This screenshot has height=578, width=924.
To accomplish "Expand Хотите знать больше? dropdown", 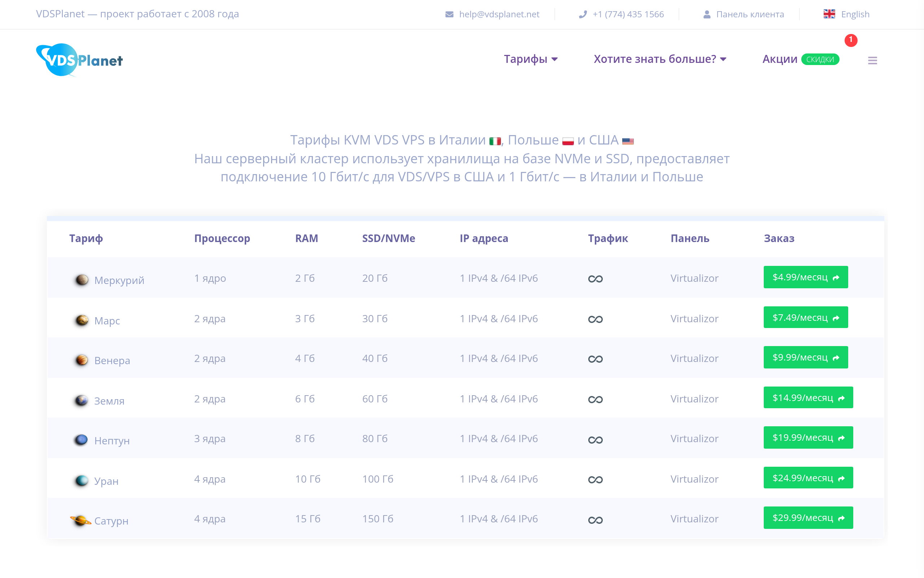I will (x=660, y=59).
